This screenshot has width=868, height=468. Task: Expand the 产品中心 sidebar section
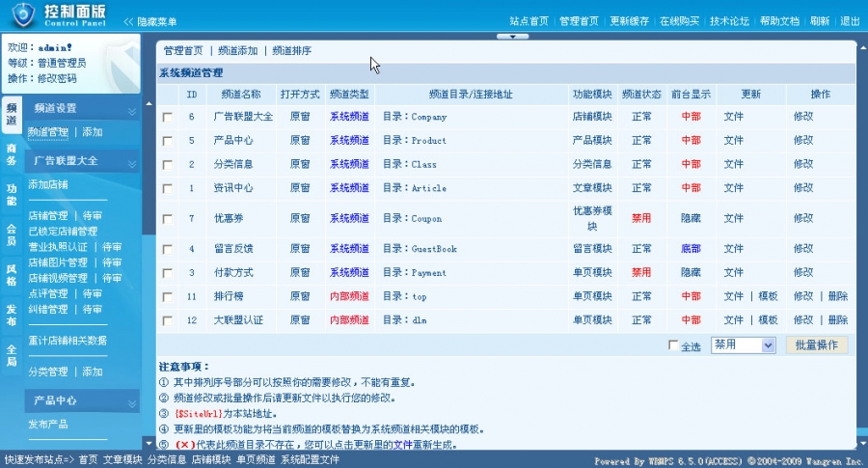pyautogui.click(x=132, y=403)
